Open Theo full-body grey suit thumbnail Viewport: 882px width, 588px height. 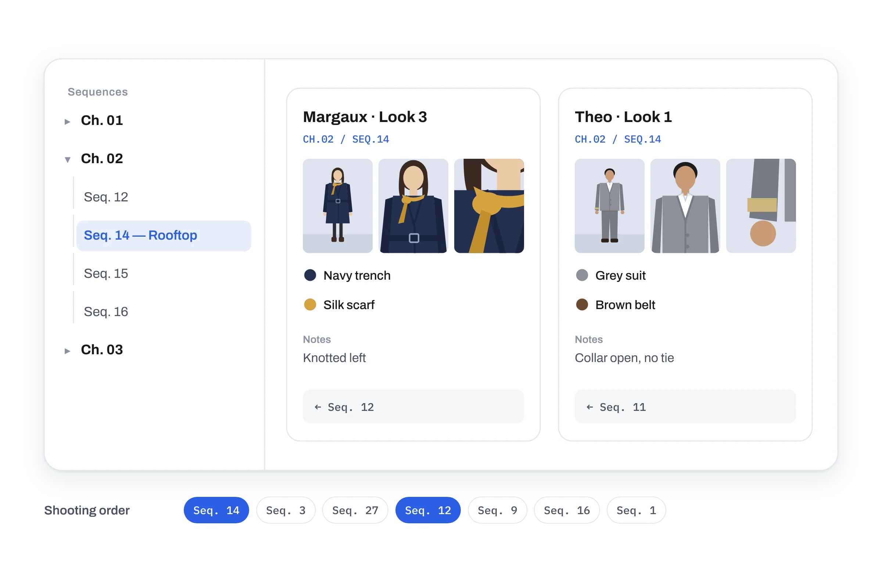click(609, 205)
